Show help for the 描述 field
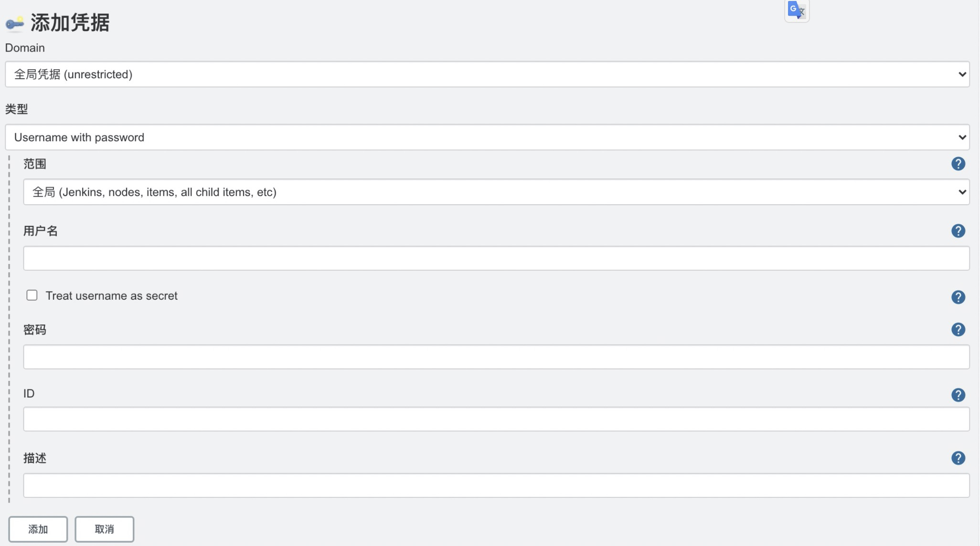The width and height of the screenshot is (980, 546). click(x=958, y=458)
